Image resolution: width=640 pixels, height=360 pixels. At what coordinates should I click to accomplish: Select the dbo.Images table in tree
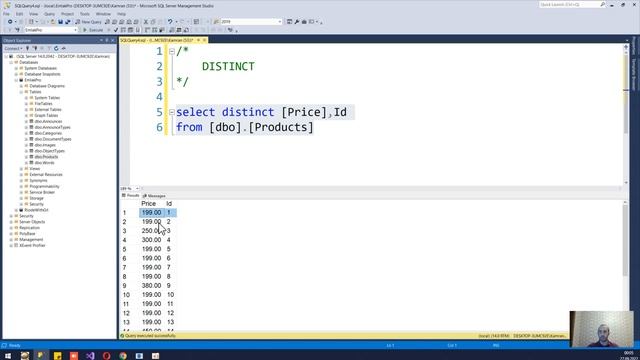point(45,145)
